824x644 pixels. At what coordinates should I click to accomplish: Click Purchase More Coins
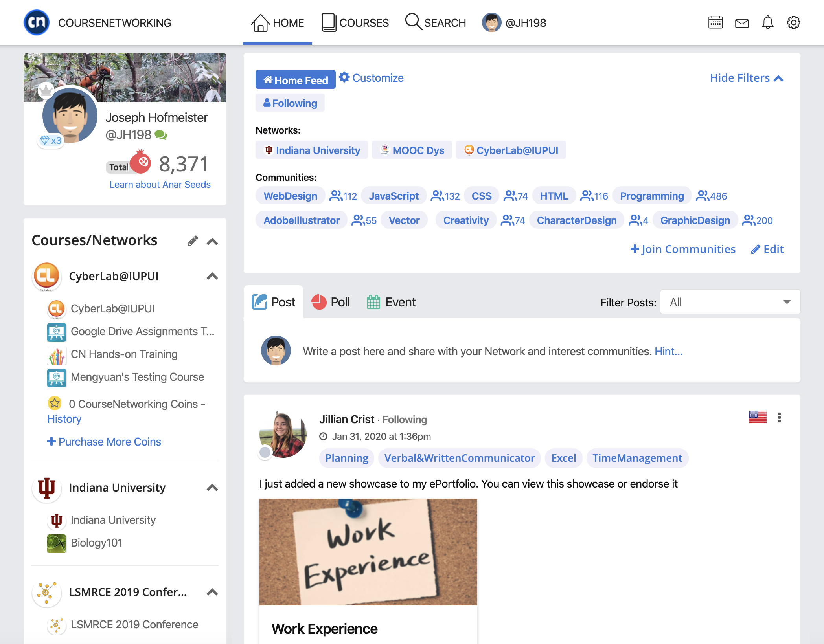coord(104,442)
